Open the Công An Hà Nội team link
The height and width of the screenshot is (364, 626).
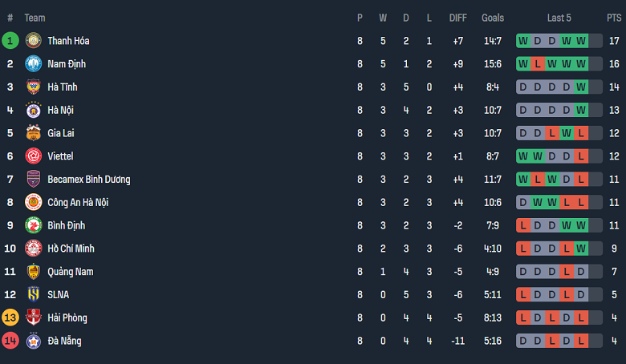pos(78,203)
